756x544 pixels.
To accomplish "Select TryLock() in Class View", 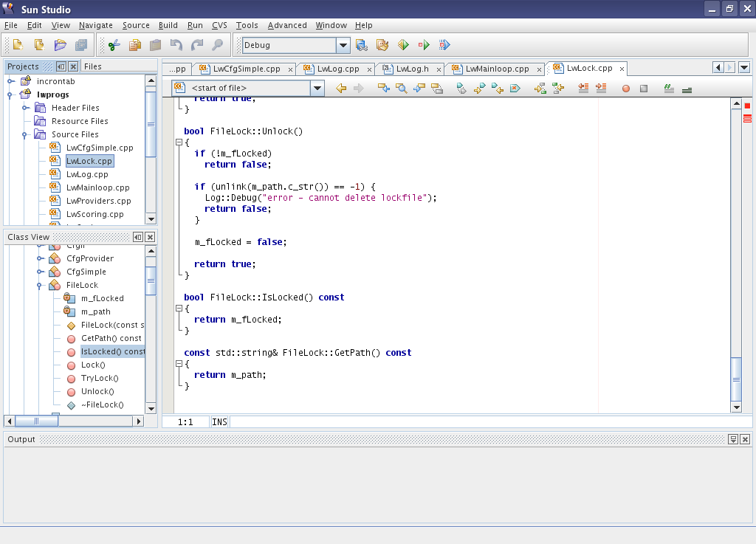I will pos(100,378).
